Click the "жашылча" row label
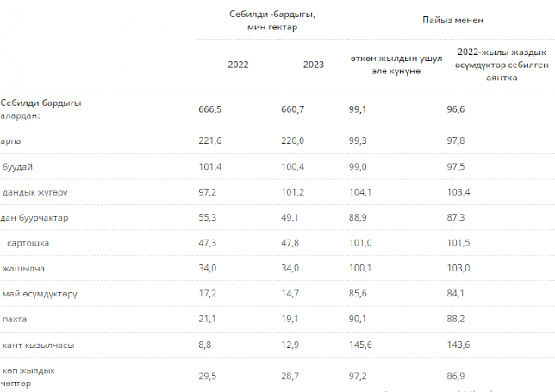Viewport: 555px width, 392px height. pos(22,268)
